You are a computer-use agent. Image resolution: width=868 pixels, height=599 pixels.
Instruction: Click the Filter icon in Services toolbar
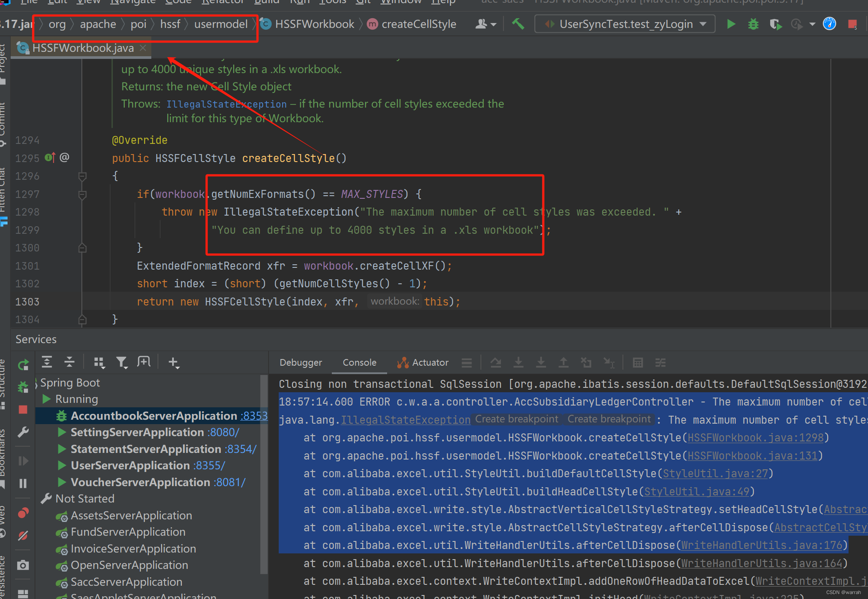122,363
